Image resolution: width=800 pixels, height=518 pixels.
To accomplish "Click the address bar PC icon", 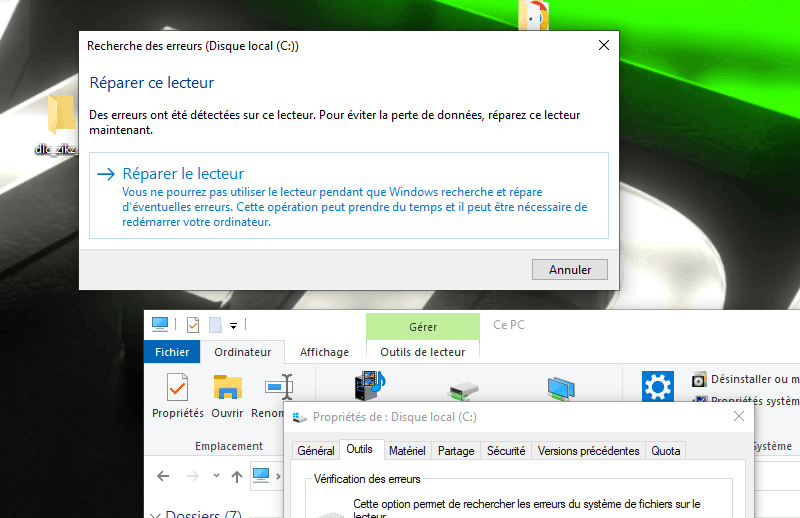I will tap(261, 475).
